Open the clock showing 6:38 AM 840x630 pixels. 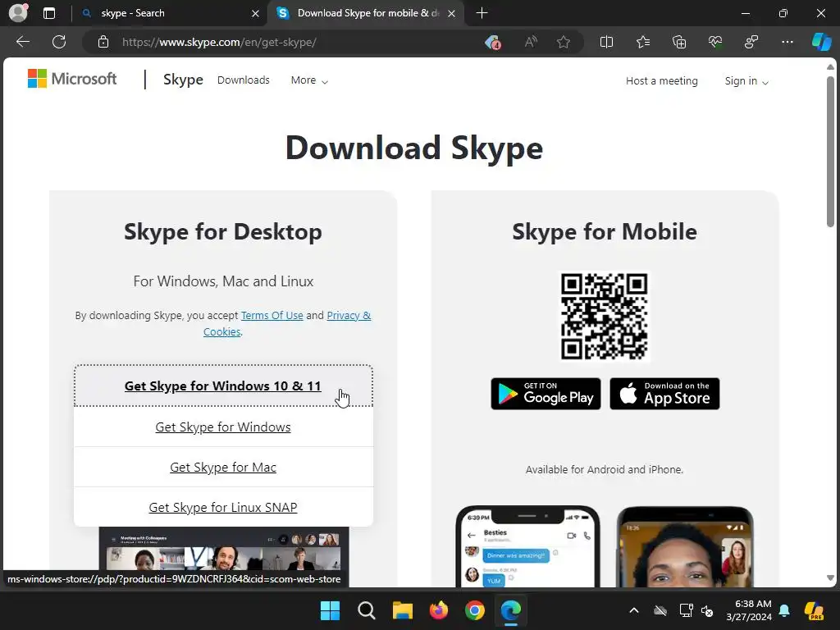click(x=749, y=610)
